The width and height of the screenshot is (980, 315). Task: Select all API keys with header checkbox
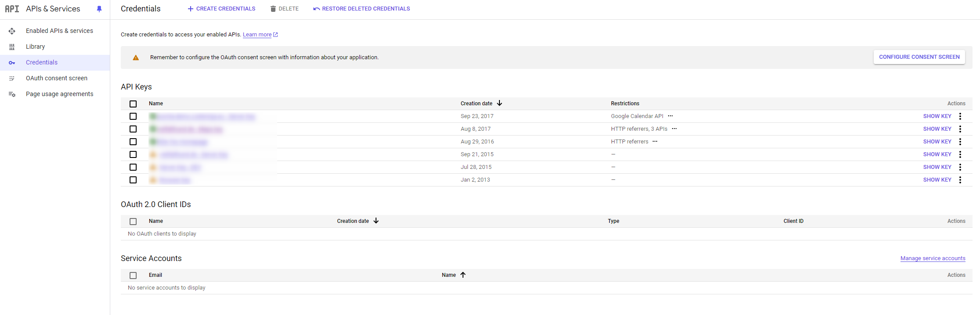(x=133, y=104)
